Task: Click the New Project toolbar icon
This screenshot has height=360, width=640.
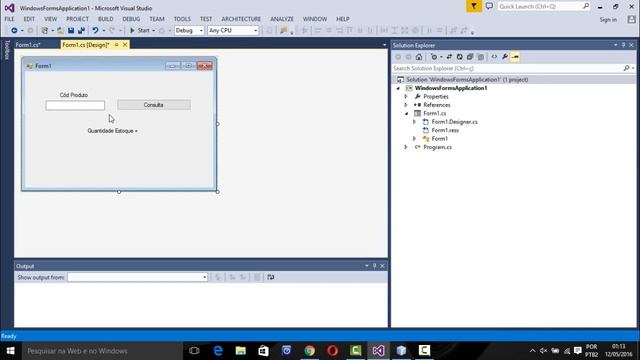Action: coord(44,31)
